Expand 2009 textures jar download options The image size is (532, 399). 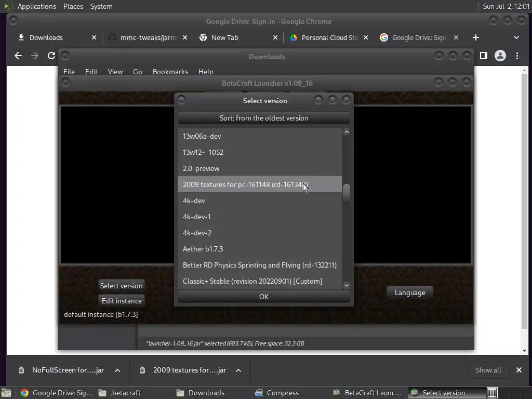click(x=238, y=370)
